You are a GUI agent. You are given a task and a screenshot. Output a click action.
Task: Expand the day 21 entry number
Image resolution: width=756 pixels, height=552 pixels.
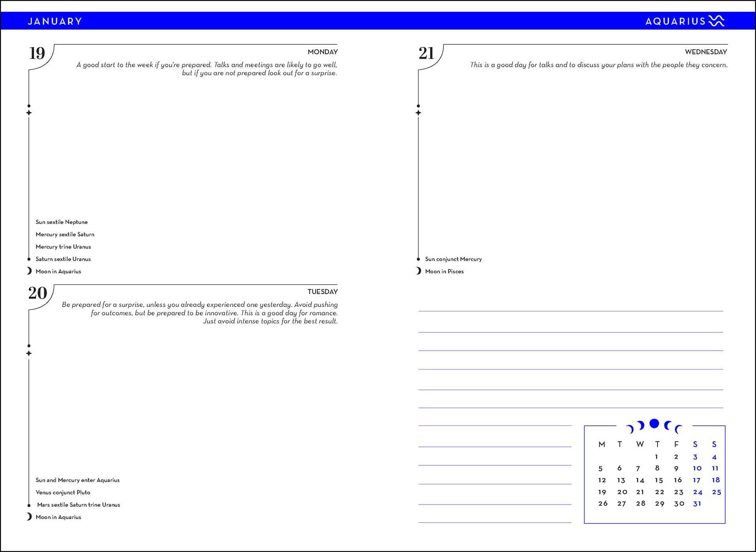(x=426, y=53)
